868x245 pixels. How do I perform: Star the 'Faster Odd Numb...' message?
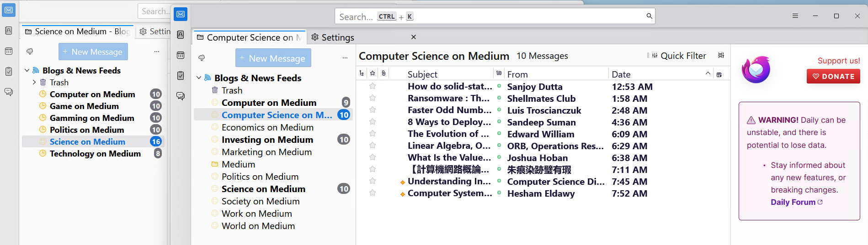coord(373,110)
